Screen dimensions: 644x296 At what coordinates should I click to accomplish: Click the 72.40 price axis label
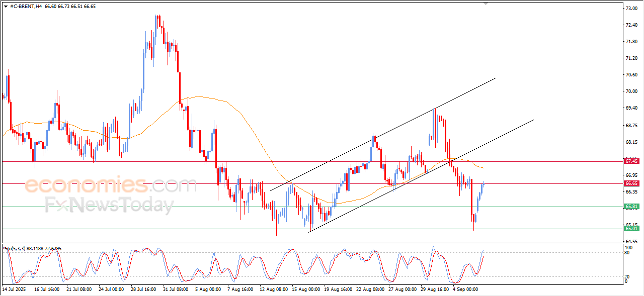click(x=632, y=25)
